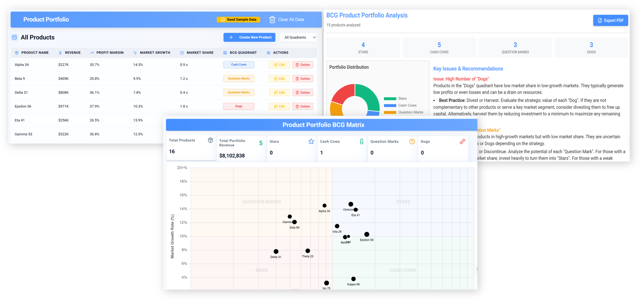Image resolution: width=644 pixels, height=302 pixels.
Task: Click the Dogs bone icon
Action: pos(462,142)
